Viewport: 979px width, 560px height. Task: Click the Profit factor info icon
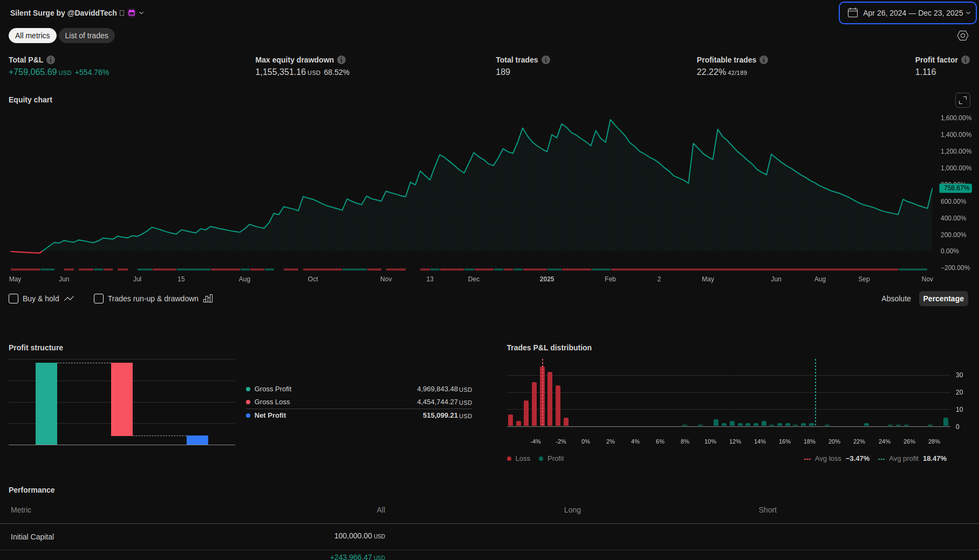pos(966,60)
